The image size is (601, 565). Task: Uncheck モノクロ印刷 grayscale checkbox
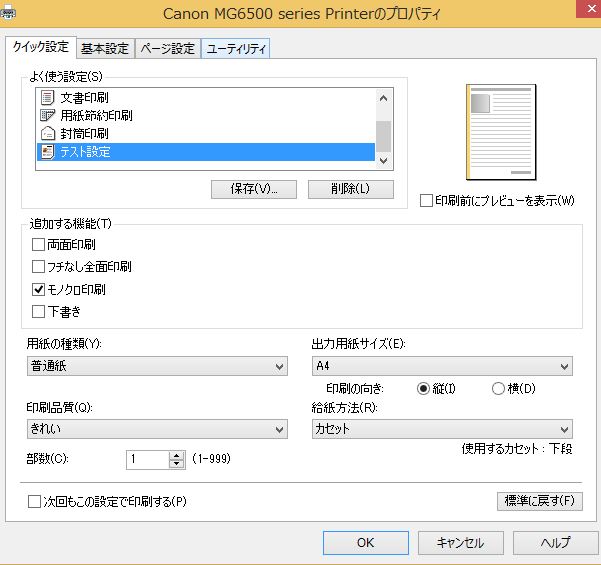click(x=38, y=289)
